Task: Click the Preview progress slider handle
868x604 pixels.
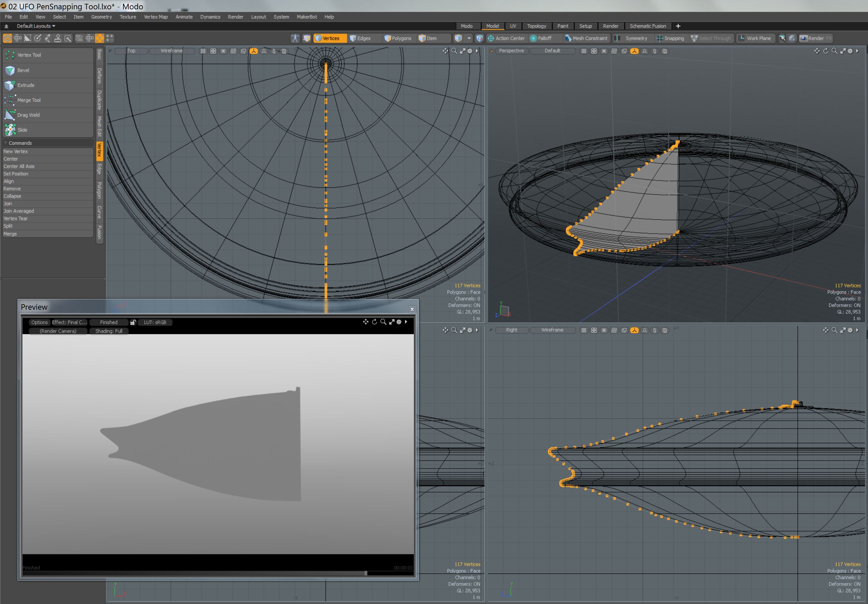Action: click(366, 573)
